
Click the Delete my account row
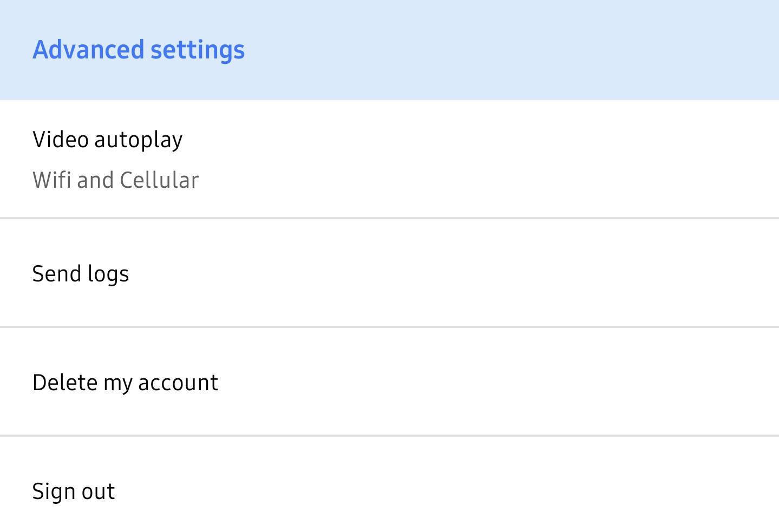point(389,382)
